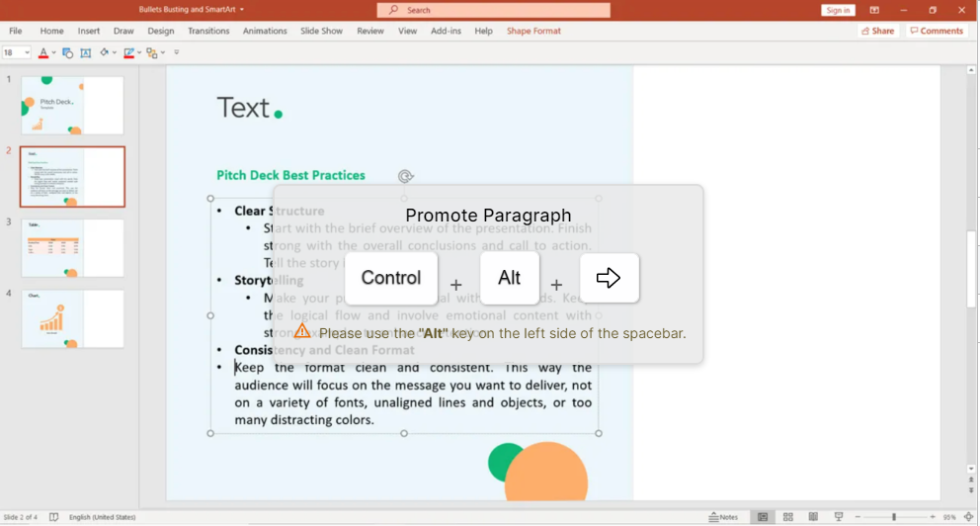Screen dimensions: 980x526
Task: Switch to the Animations ribbon tab
Action: pos(265,31)
